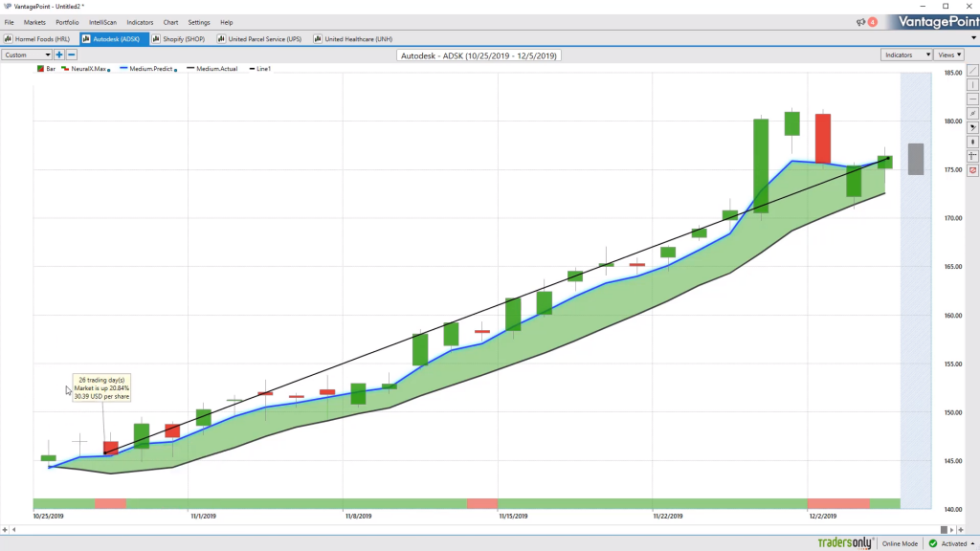Open the notifications megaphone icon
The height and width of the screenshot is (551, 980).
860,22
